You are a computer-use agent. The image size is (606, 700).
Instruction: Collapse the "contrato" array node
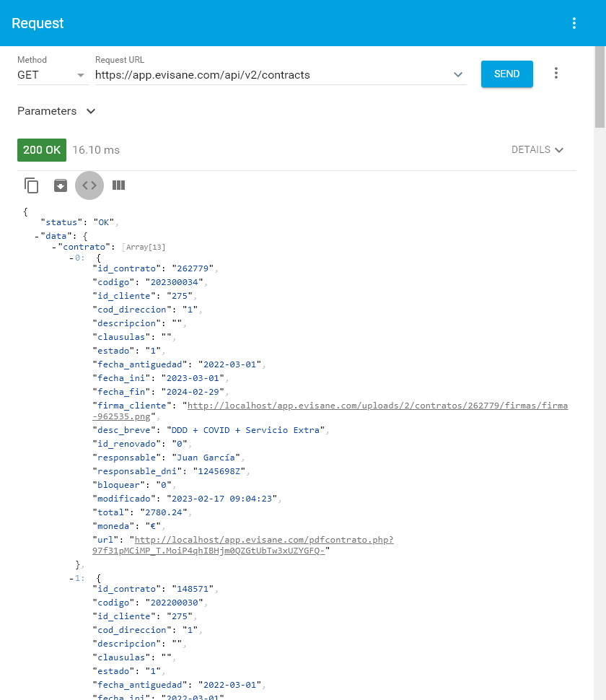[x=54, y=247]
